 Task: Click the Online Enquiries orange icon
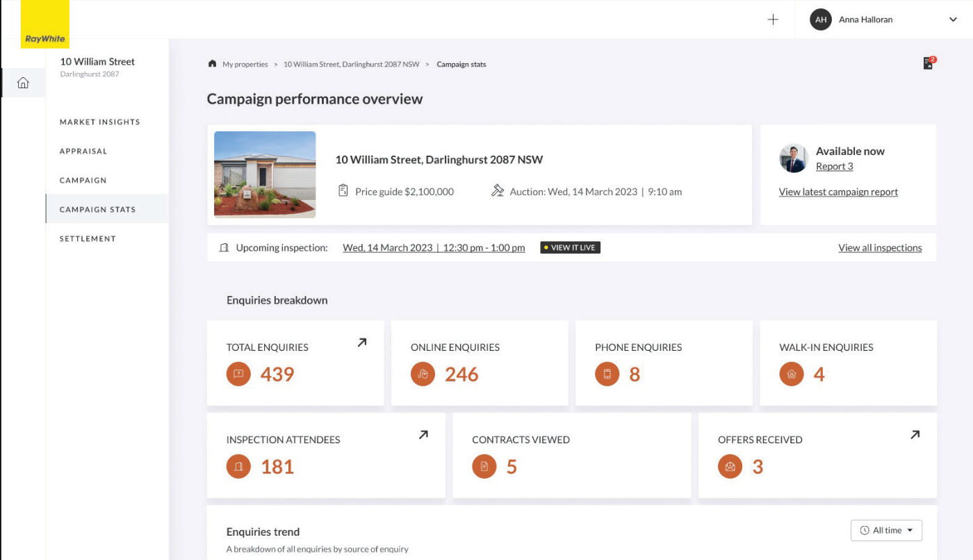423,374
